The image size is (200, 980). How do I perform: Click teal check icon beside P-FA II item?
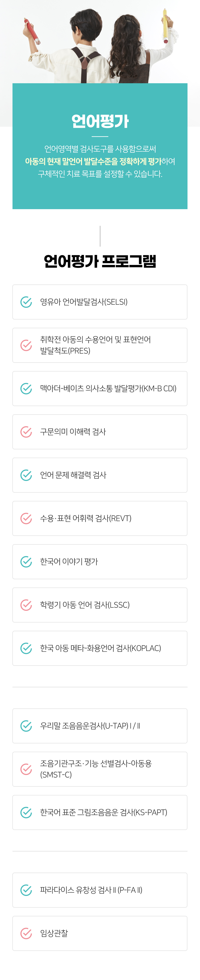pos(26,890)
